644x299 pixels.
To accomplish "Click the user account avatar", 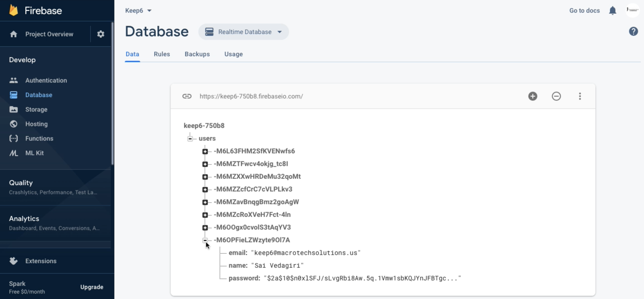I will 632,10.
